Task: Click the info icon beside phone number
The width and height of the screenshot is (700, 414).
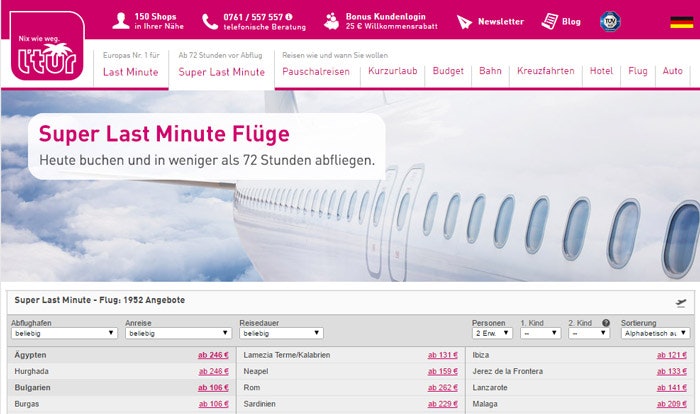Action: [x=289, y=17]
